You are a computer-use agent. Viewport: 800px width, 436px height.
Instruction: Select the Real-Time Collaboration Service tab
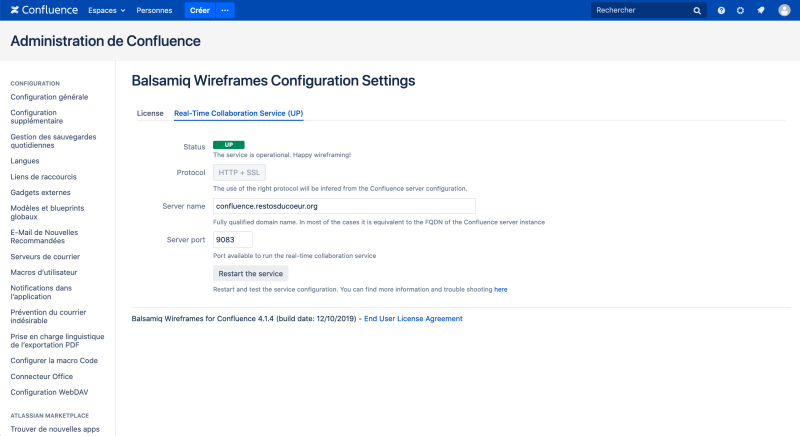click(238, 113)
